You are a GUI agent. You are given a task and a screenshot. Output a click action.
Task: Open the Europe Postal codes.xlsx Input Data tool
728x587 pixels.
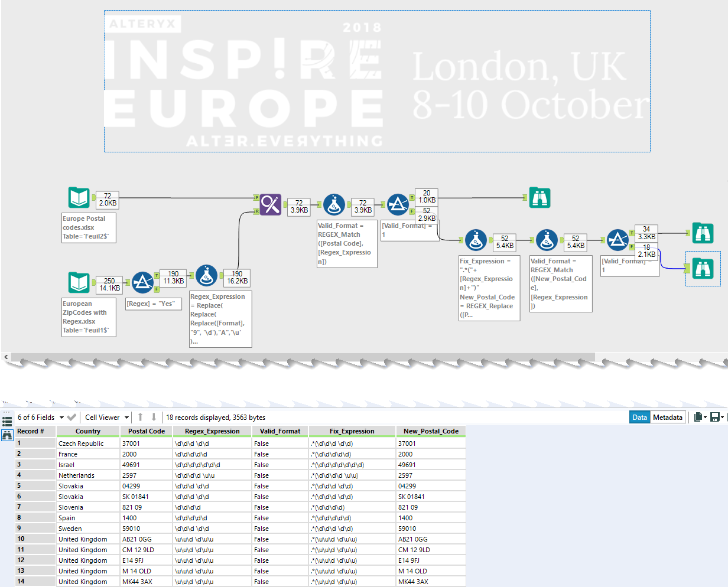(x=77, y=198)
